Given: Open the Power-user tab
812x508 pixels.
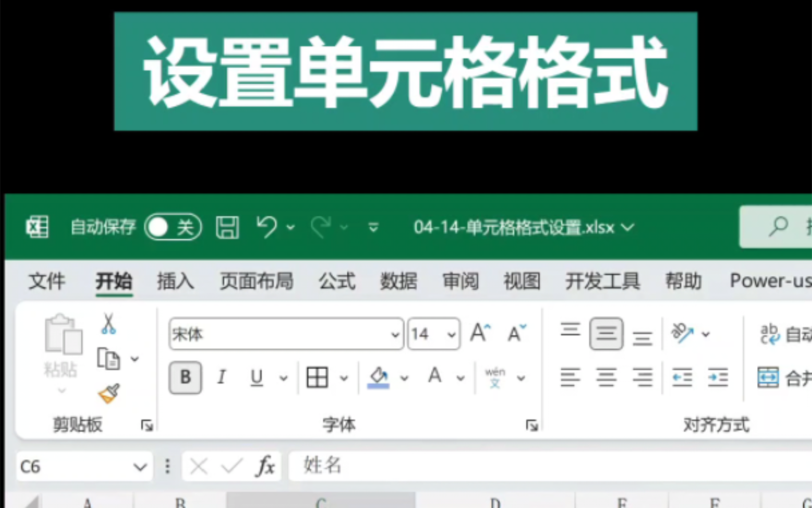Looking at the screenshot, I should click(771, 281).
